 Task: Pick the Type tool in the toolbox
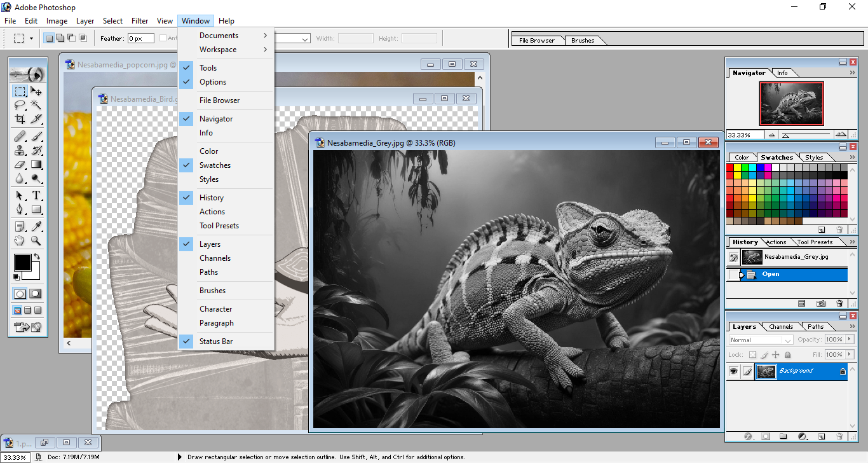tap(36, 195)
